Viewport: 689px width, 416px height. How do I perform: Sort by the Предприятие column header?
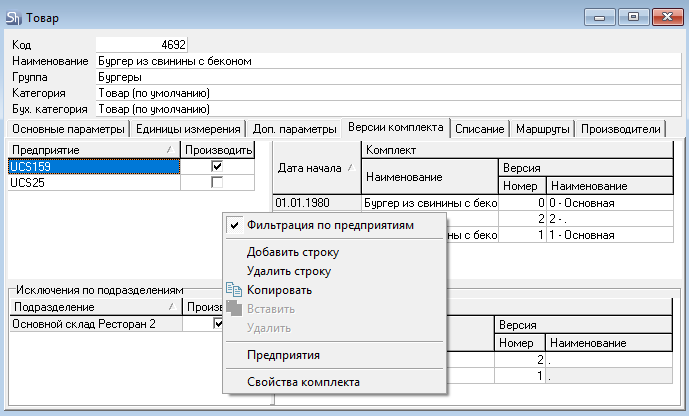(x=92, y=149)
